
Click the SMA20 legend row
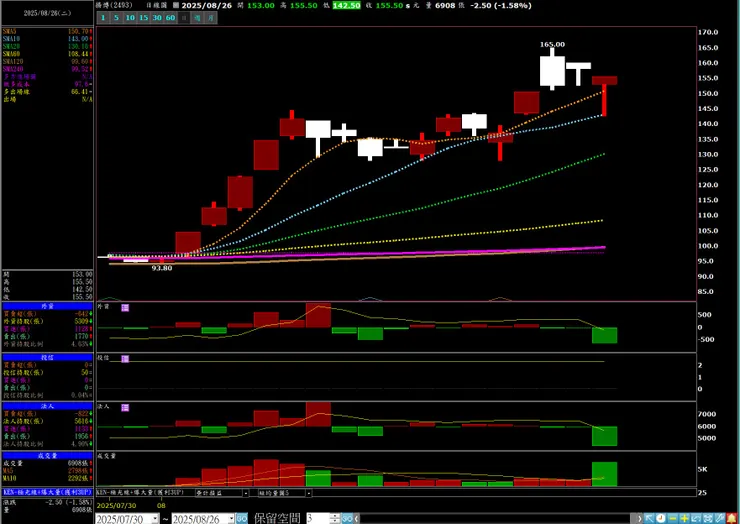click(x=47, y=46)
